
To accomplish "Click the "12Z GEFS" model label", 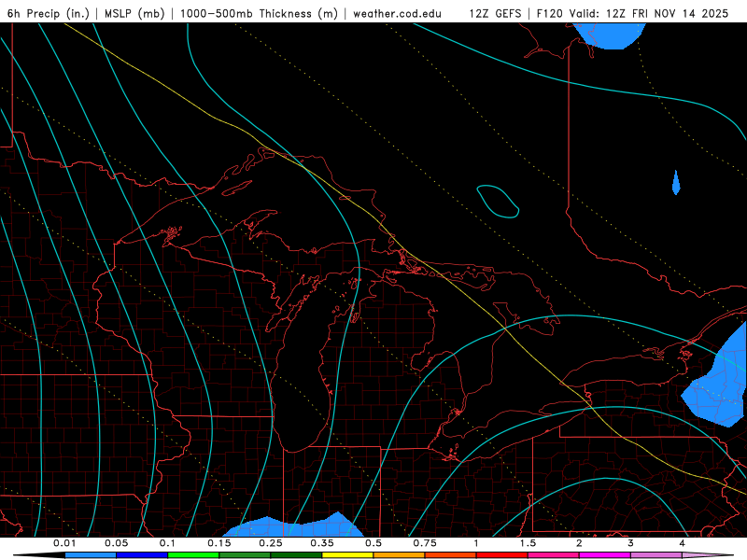I will pos(495,13).
